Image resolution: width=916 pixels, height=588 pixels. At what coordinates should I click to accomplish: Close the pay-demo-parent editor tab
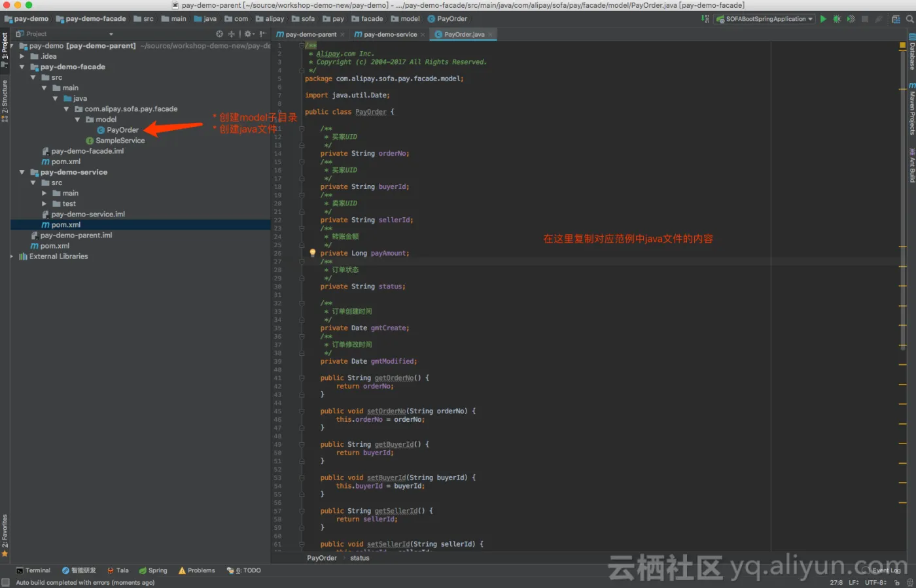[342, 35]
